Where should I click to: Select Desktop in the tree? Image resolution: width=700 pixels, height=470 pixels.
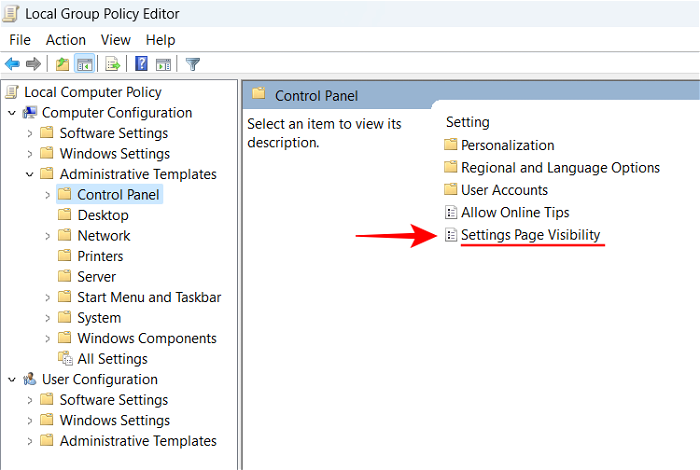(x=103, y=215)
